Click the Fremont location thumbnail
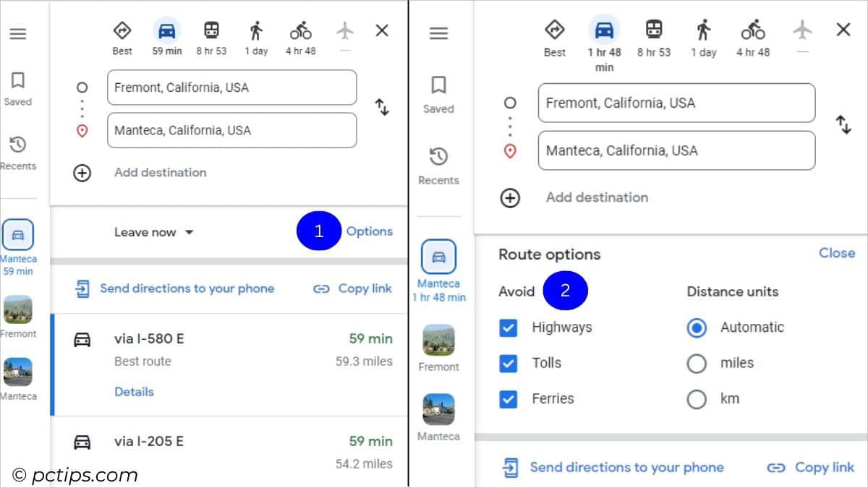 (x=18, y=314)
